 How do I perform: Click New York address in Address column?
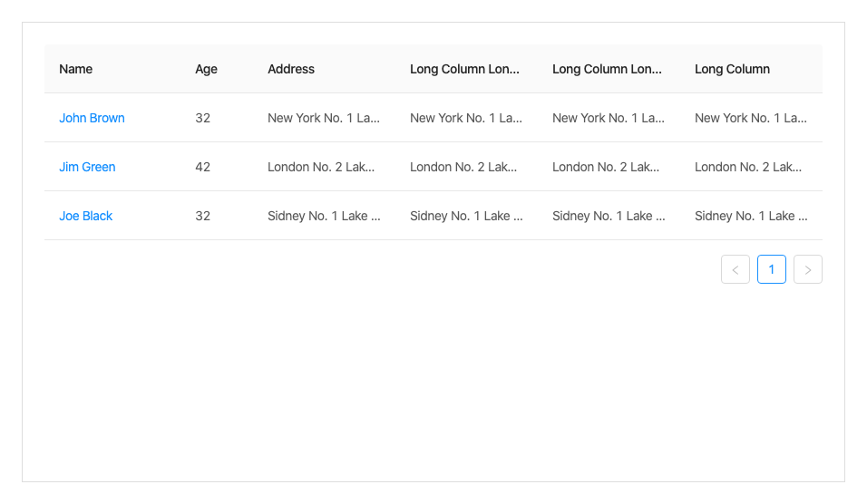point(324,118)
